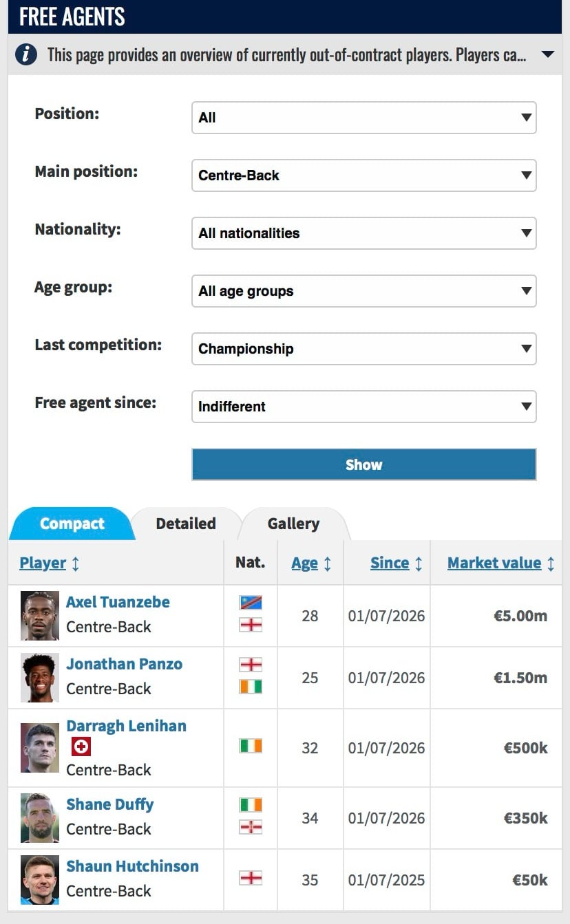Open the Main position dropdown showing Centre-Back
570x924 pixels.
pos(363,175)
